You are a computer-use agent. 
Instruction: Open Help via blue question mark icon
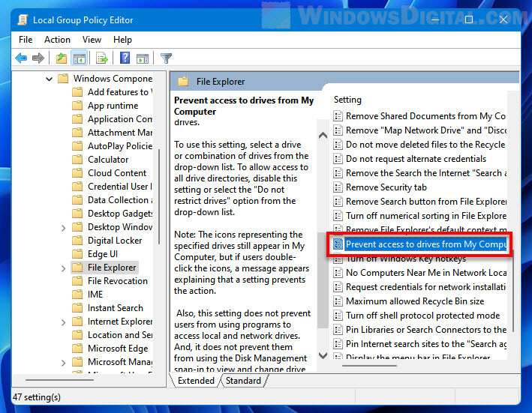(125, 58)
